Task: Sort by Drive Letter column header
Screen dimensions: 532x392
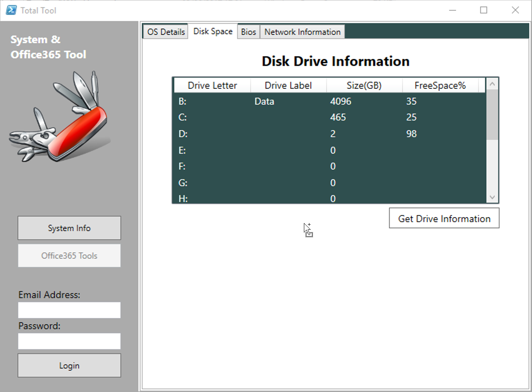Action: [212, 86]
